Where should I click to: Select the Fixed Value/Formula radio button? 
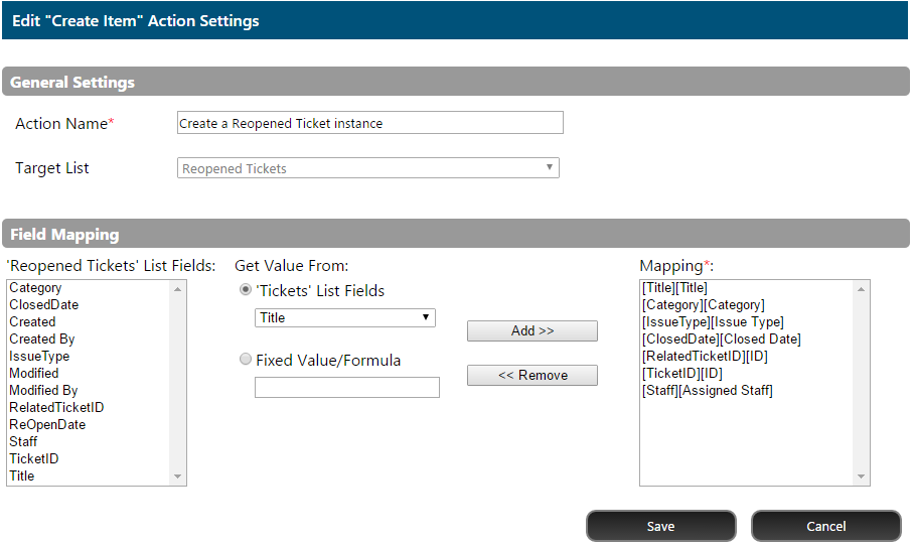(x=246, y=359)
